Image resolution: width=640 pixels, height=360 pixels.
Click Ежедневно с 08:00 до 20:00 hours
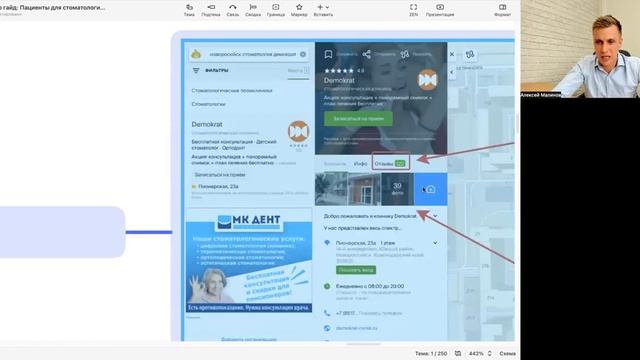click(x=370, y=286)
